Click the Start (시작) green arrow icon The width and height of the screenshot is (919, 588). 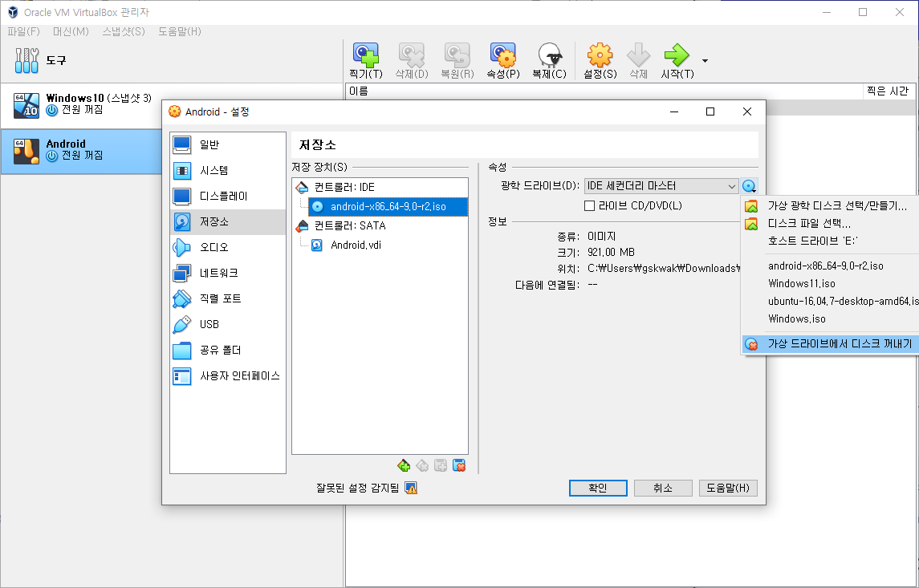[677, 55]
